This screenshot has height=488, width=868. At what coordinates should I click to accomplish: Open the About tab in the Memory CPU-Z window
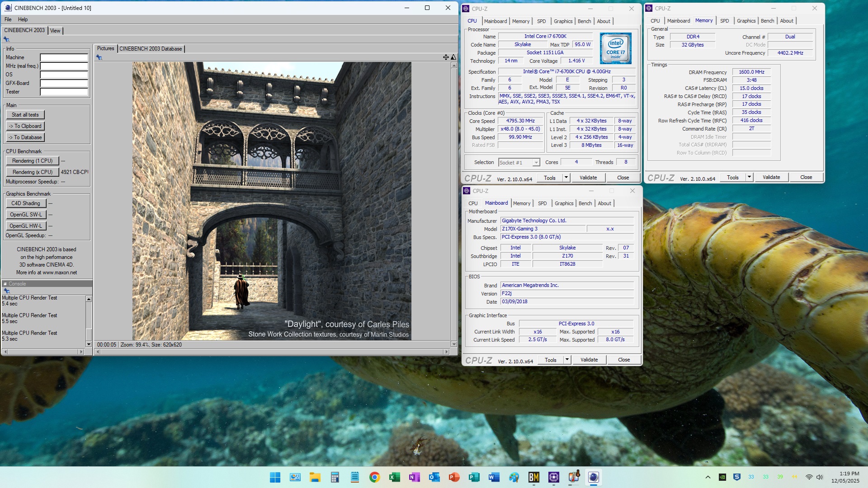tap(786, 21)
